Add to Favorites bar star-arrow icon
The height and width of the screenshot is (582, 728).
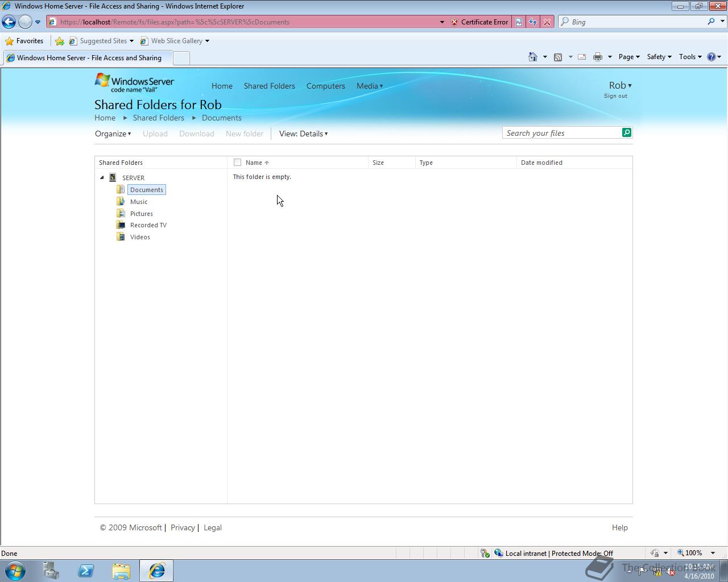tap(60, 41)
